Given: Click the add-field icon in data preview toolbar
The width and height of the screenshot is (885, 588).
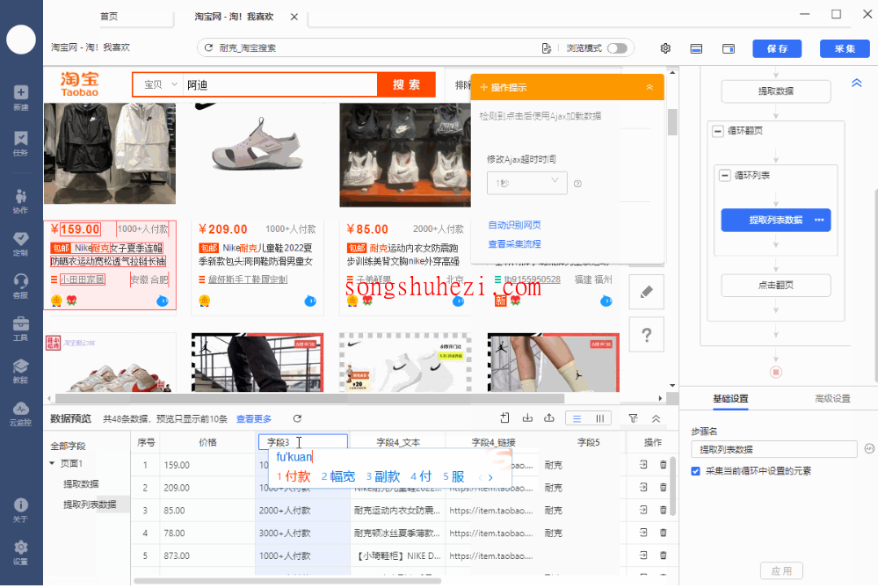Looking at the screenshot, I should pos(504,417).
